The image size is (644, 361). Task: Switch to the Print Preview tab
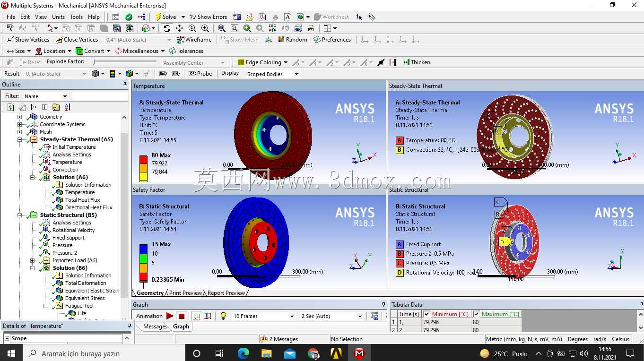pos(185,293)
